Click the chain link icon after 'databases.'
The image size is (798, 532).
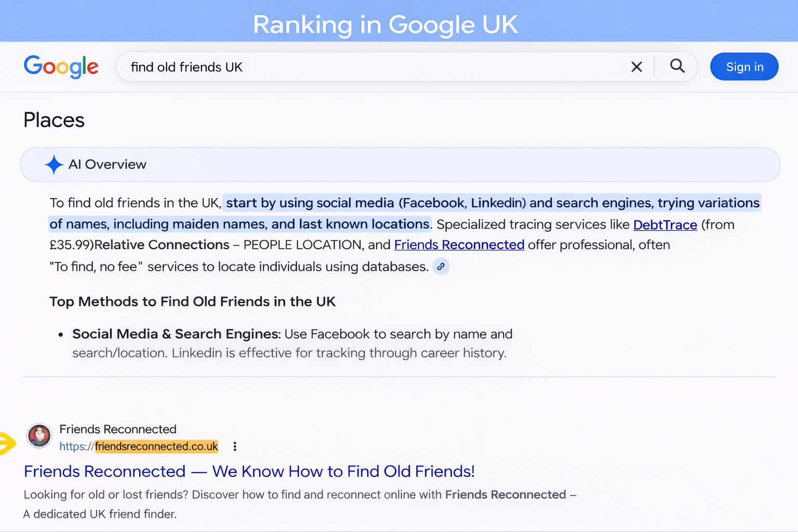441,267
